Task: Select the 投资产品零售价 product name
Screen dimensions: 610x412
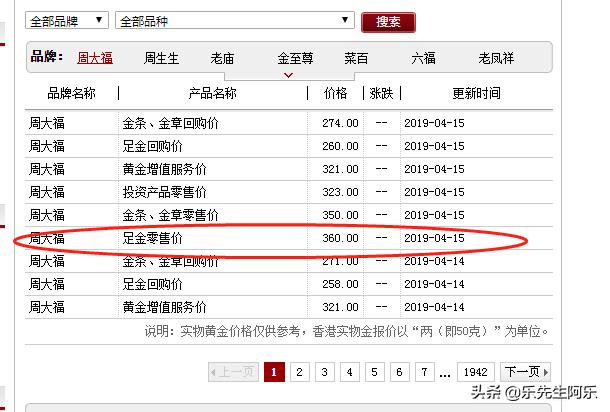Action: pyautogui.click(x=165, y=192)
